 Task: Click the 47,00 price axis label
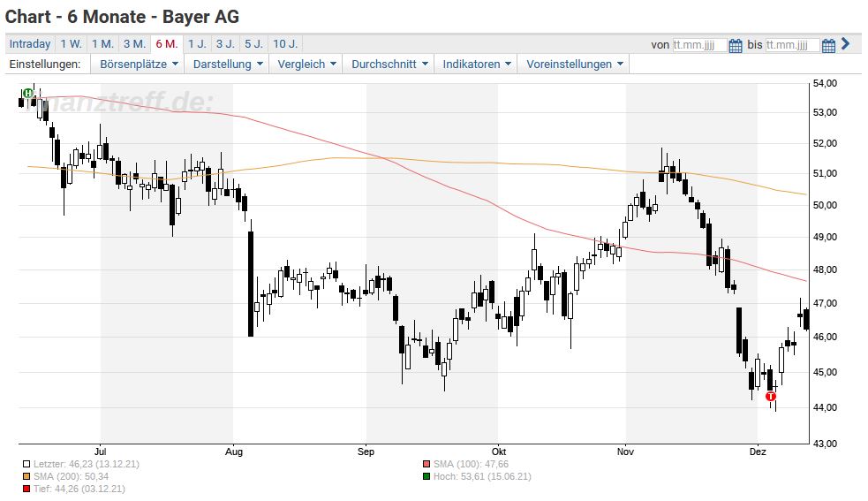[825, 304]
